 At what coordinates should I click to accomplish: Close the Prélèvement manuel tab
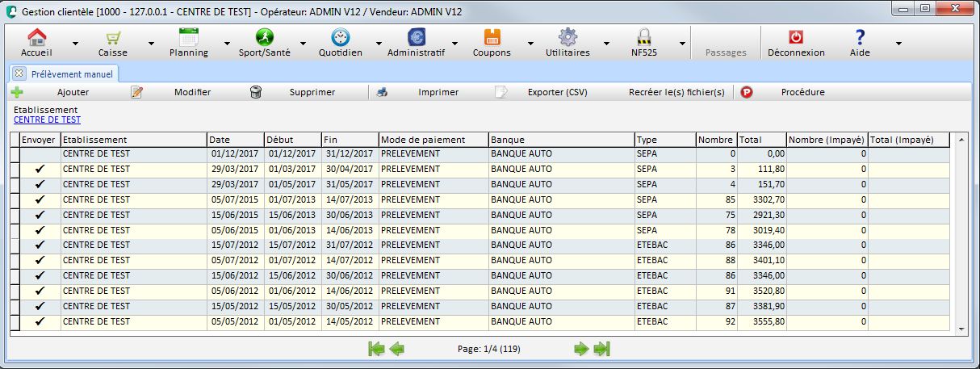coord(19,73)
